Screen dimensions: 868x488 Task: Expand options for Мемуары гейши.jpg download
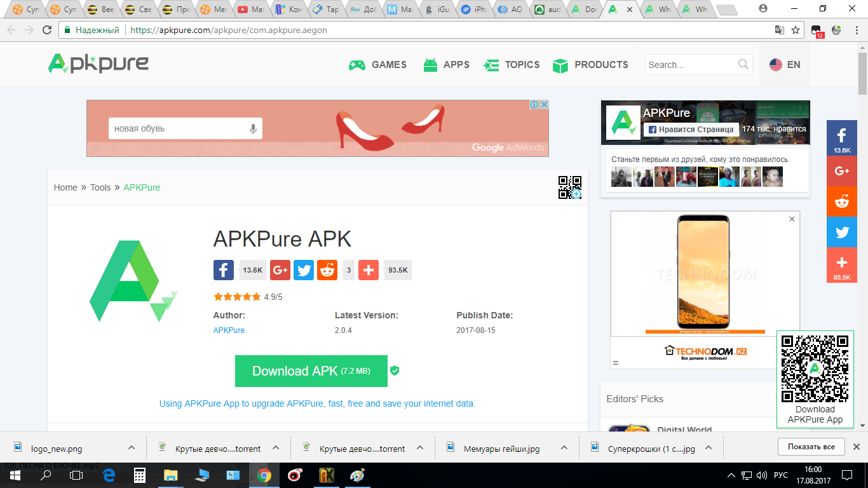pyautogui.click(x=564, y=447)
